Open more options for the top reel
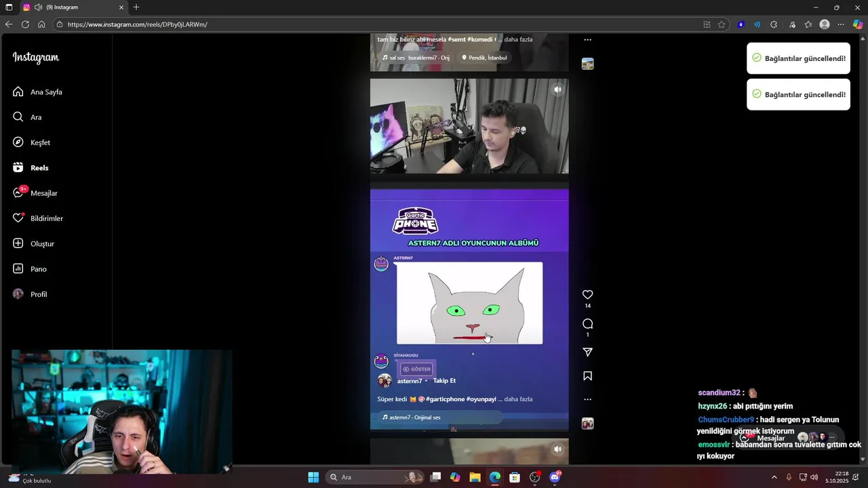This screenshot has height=488, width=868. click(588, 40)
